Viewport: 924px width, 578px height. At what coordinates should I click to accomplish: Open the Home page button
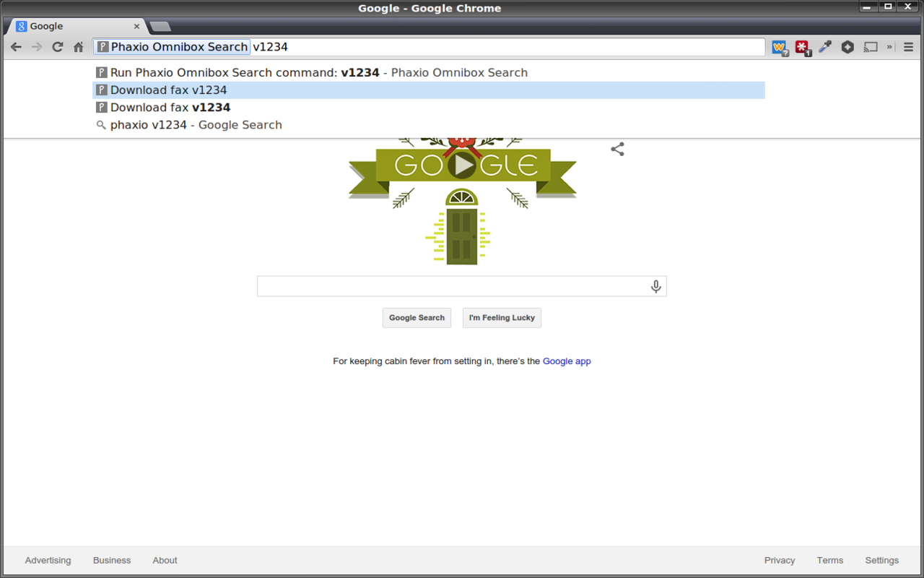(x=79, y=47)
